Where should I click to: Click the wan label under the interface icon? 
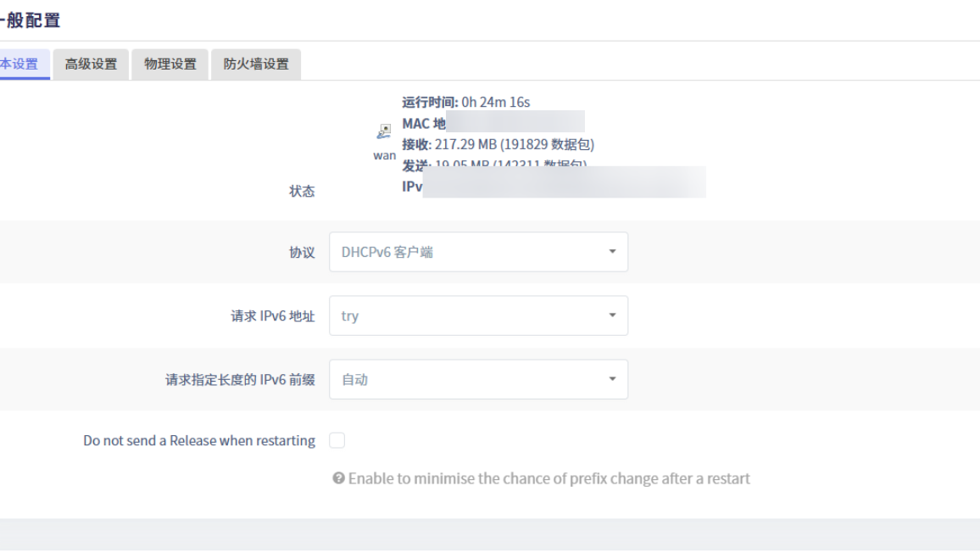pyautogui.click(x=384, y=155)
